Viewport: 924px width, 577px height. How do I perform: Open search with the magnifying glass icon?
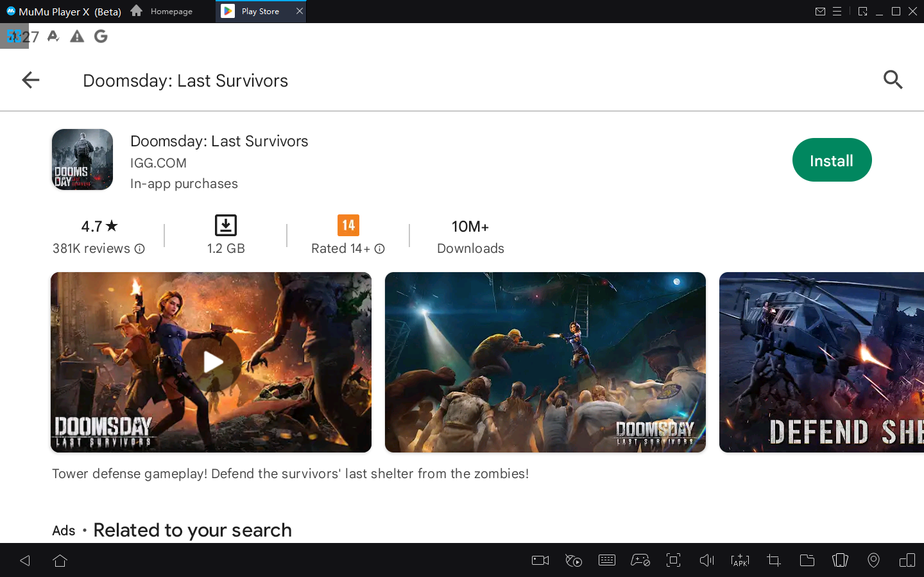coord(893,80)
